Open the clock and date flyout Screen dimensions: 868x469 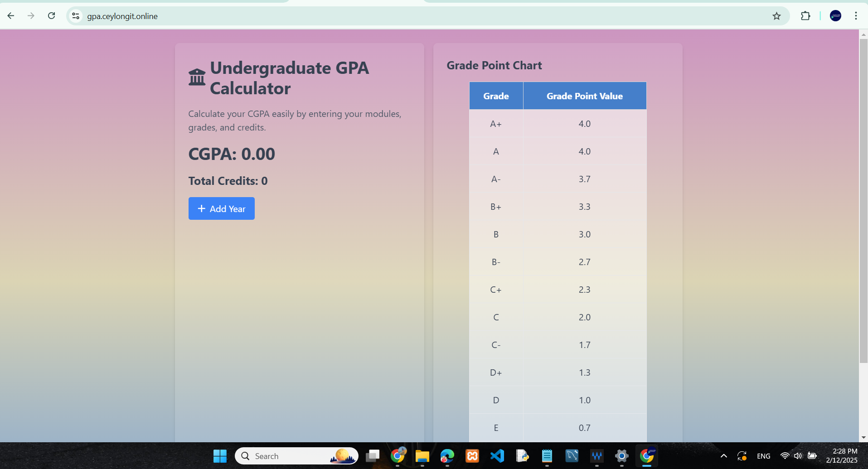(x=841, y=456)
